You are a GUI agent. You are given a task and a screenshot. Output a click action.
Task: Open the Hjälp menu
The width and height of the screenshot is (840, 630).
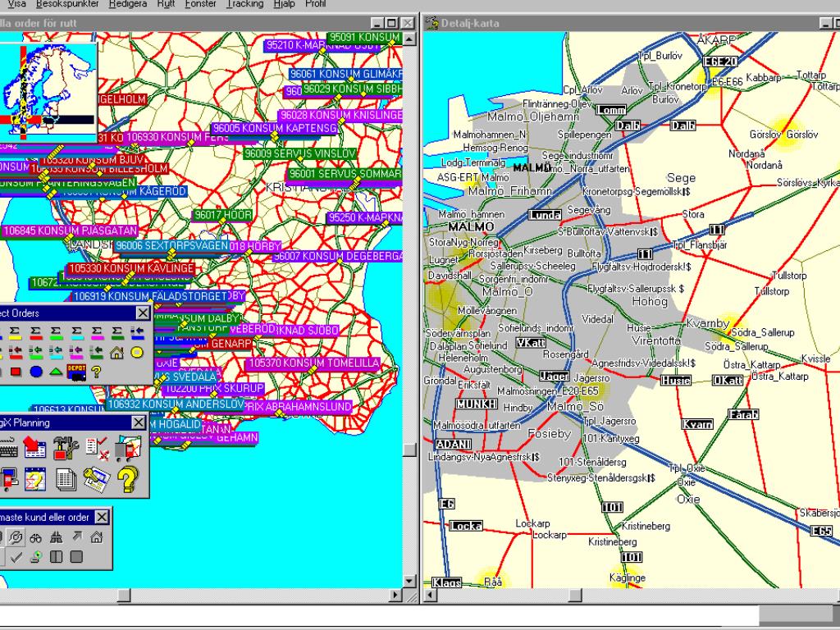284,4
